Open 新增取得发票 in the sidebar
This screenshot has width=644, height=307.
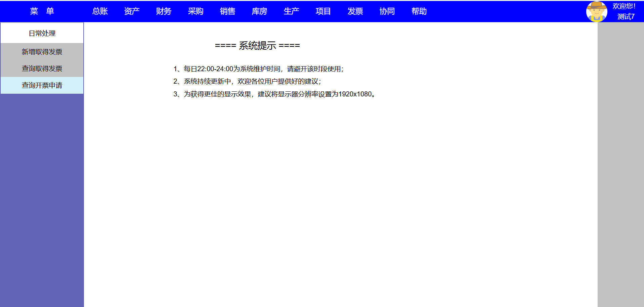click(42, 52)
